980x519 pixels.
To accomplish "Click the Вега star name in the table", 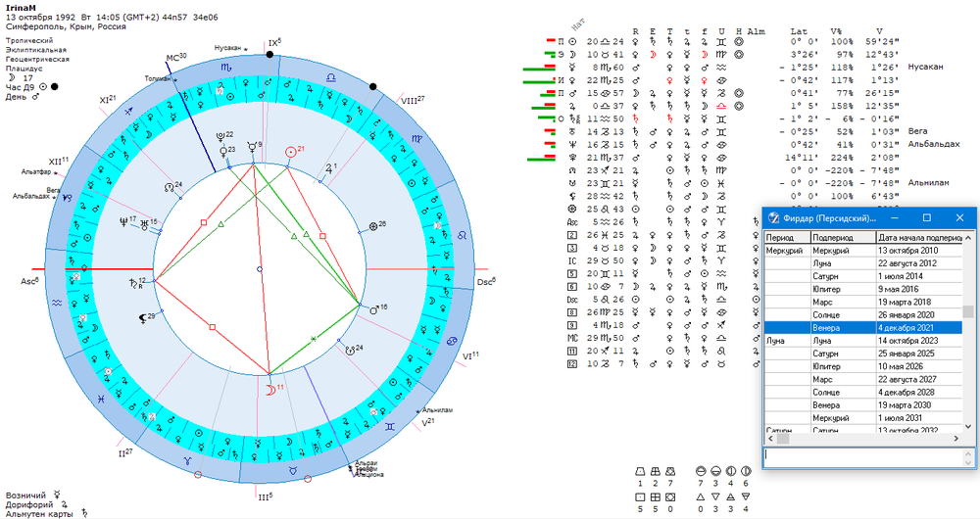I will (917, 131).
